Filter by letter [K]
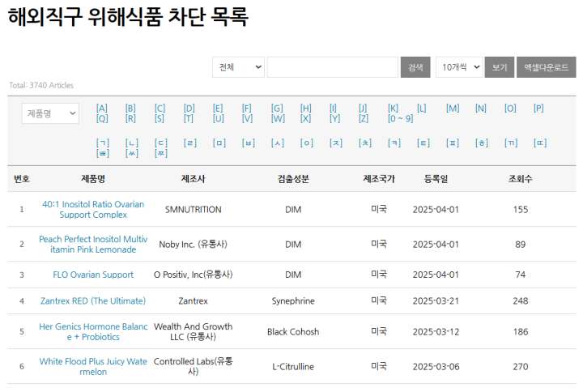The height and width of the screenshot is (392, 583). pos(393,109)
